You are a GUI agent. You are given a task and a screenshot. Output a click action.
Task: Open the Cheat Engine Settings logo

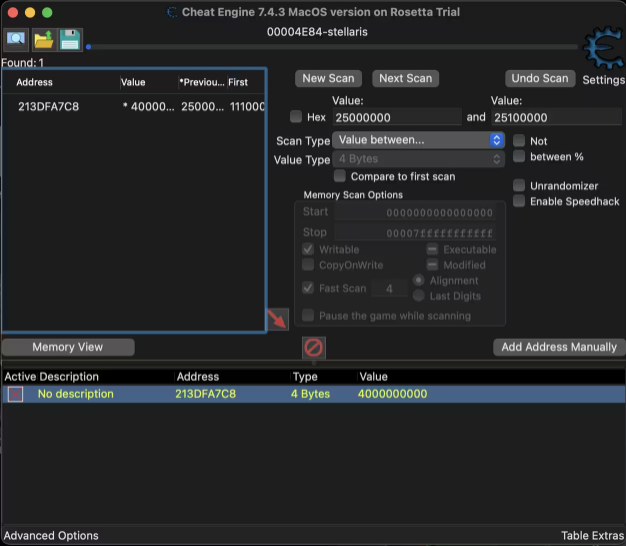603,49
